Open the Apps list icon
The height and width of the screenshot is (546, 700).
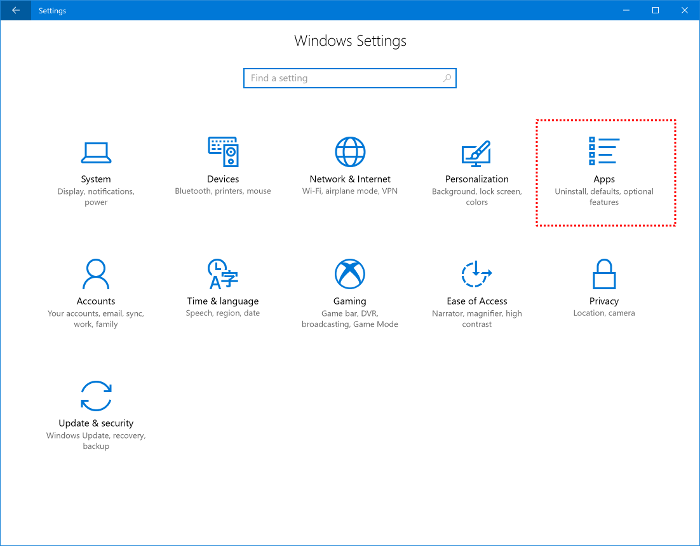(x=604, y=151)
